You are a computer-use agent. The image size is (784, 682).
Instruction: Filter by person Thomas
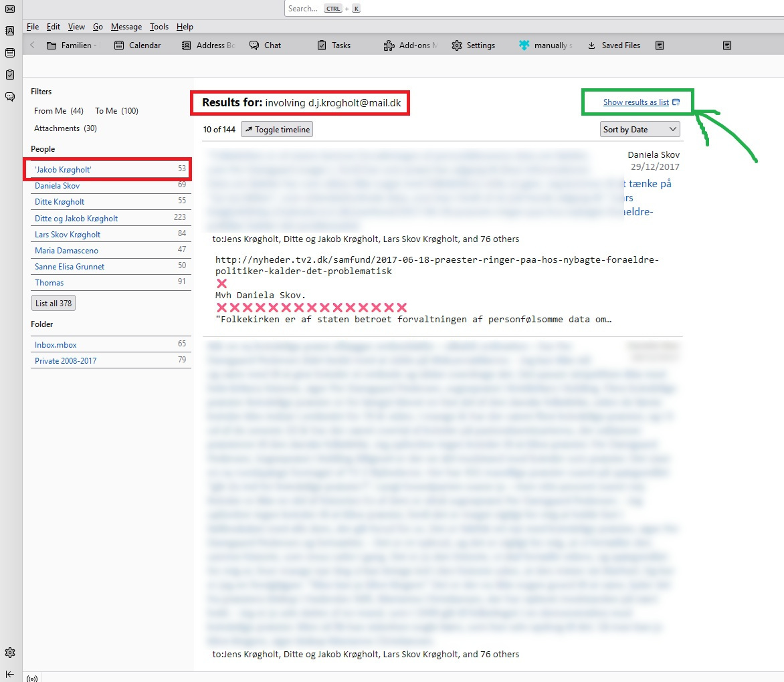point(110,282)
